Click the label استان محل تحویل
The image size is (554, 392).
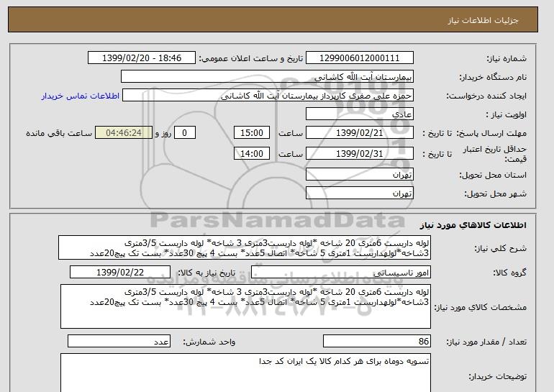[x=493, y=175]
